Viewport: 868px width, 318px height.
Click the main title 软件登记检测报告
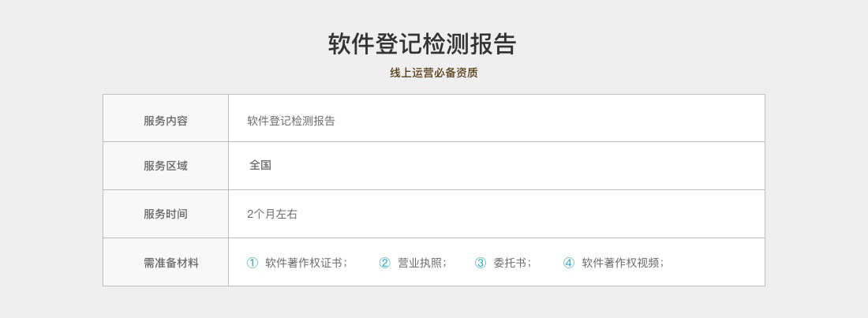(421, 44)
